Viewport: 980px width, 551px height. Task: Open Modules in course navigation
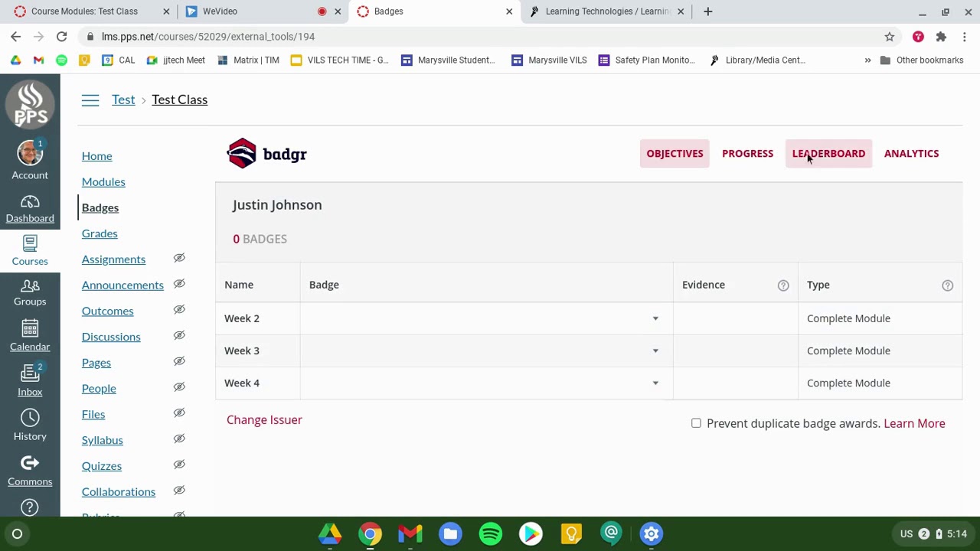(x=103, y=181)
